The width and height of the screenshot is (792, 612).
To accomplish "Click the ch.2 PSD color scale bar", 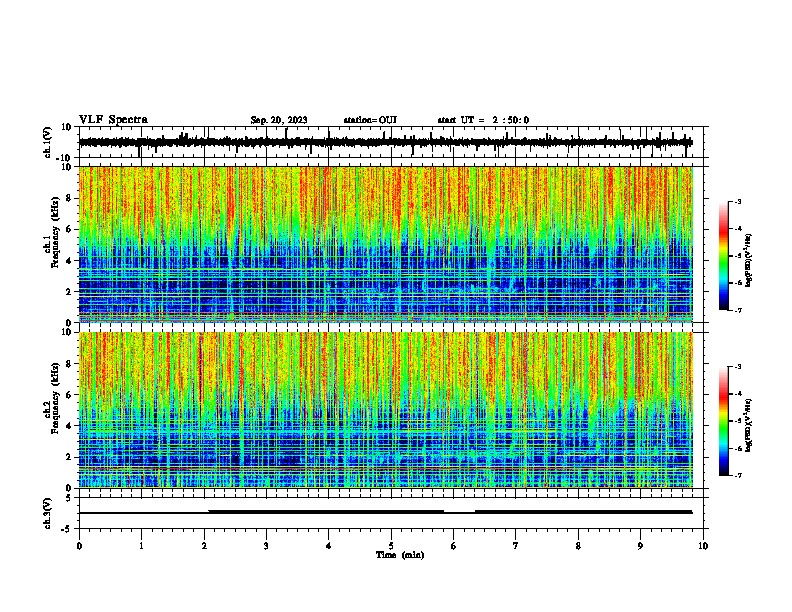I will point(724,421).
